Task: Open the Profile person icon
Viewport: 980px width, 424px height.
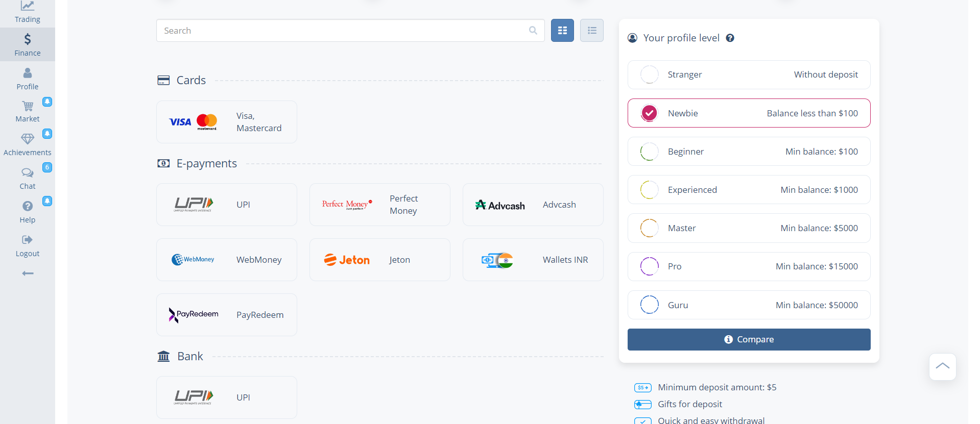Action: (x=28, y=73)
